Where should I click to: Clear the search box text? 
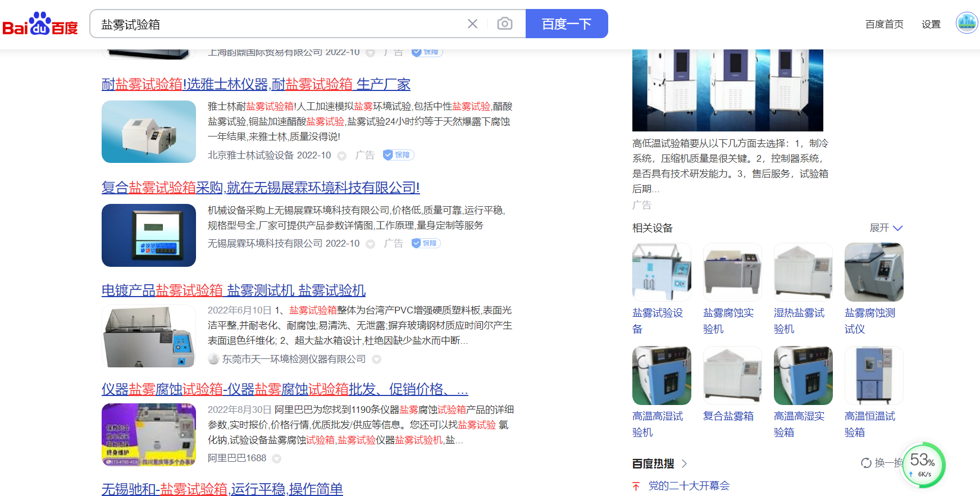[x=472, y=24]
